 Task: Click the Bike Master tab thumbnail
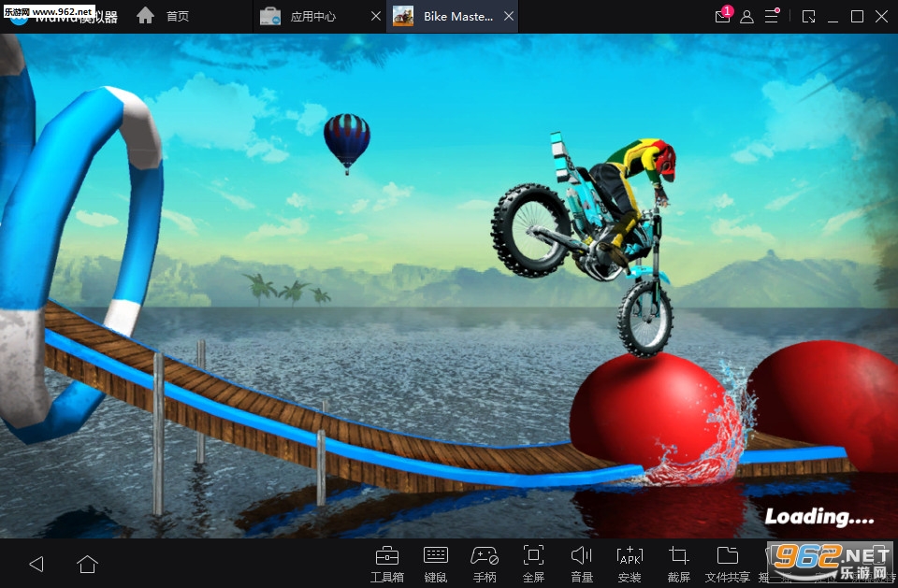pyautogui.click(x=403, y=17)
